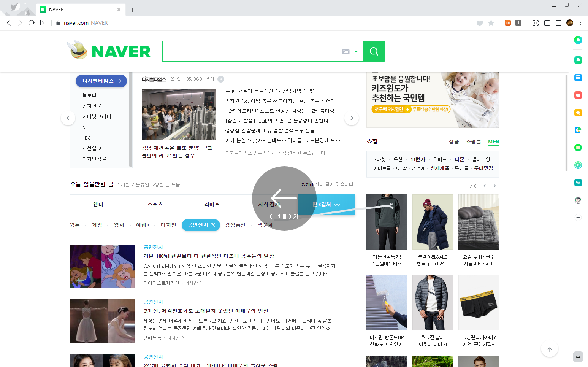Open the 블랙야크SALE parka thumbnail
Viewport: 588px width, 367px height.
[x=433, y=222]
